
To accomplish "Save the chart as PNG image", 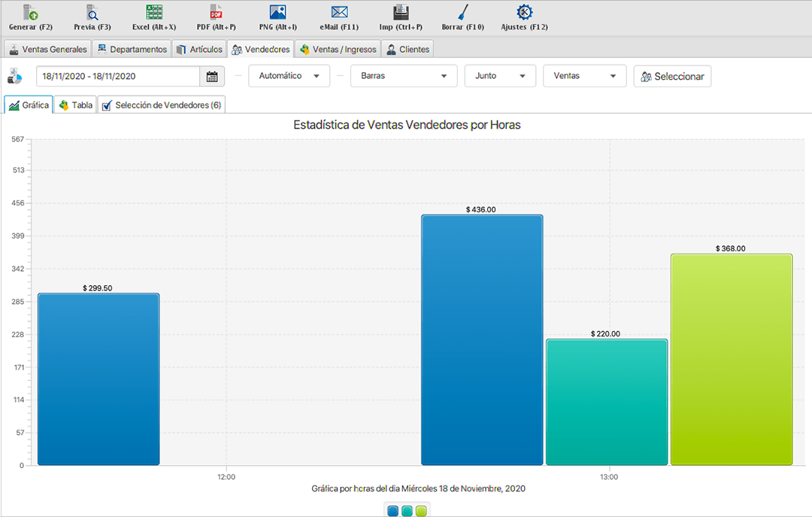I will [277, 13].
